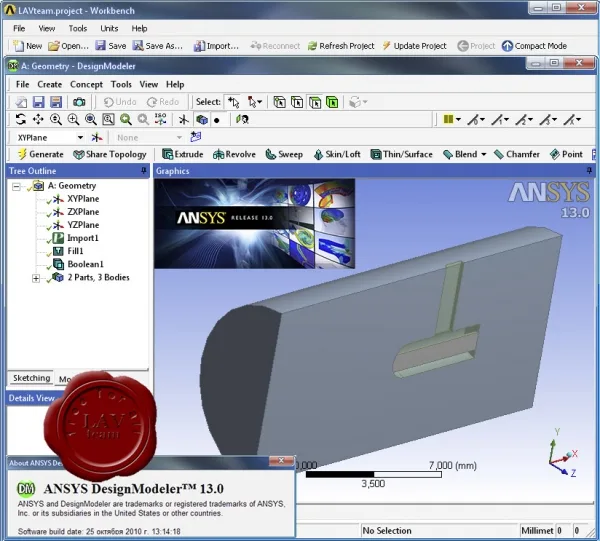Select the Thin/Surface feature tool
This screenshot has height=541, width=600.
[x=402, y=154]
